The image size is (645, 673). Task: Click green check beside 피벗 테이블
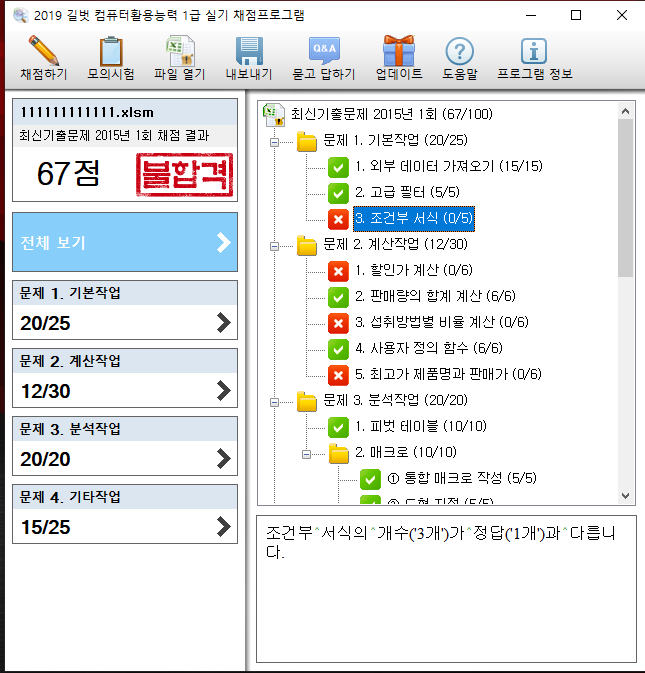[338, 427]
